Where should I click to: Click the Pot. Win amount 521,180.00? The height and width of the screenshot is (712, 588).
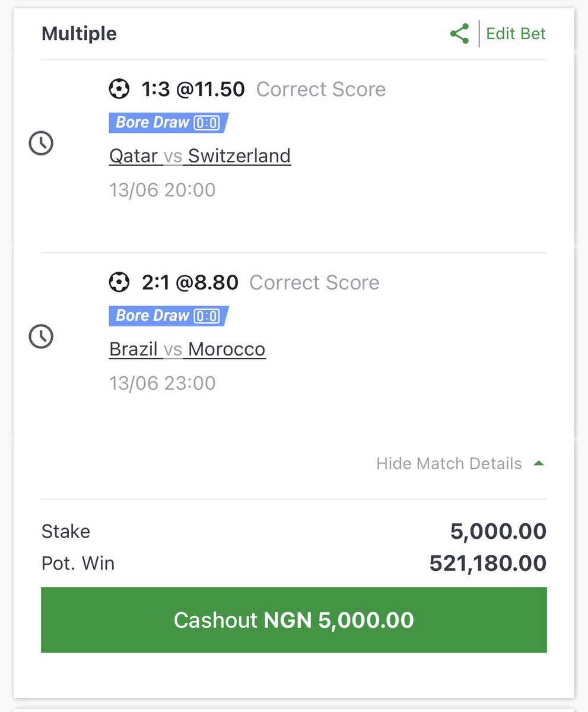click(488, 563)
